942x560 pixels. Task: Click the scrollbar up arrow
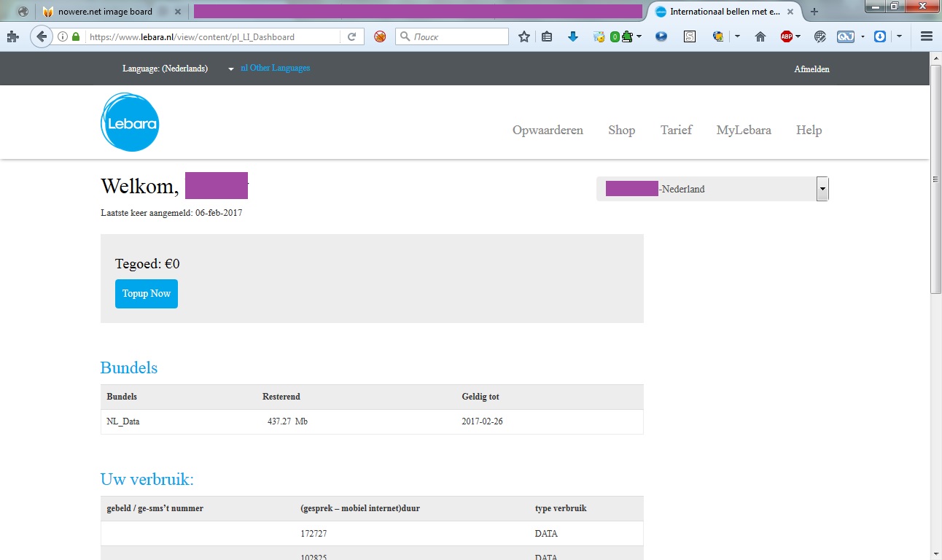[x=935, y=58]
